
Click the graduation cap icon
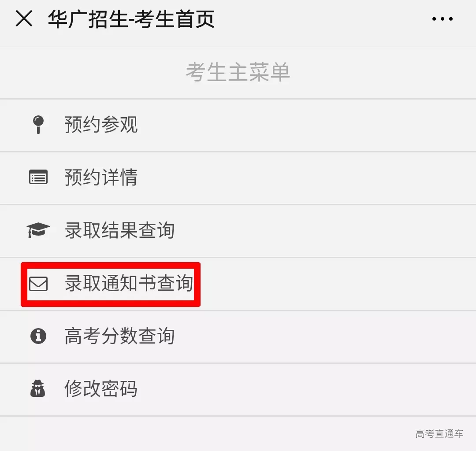click(x=38, y=230)
